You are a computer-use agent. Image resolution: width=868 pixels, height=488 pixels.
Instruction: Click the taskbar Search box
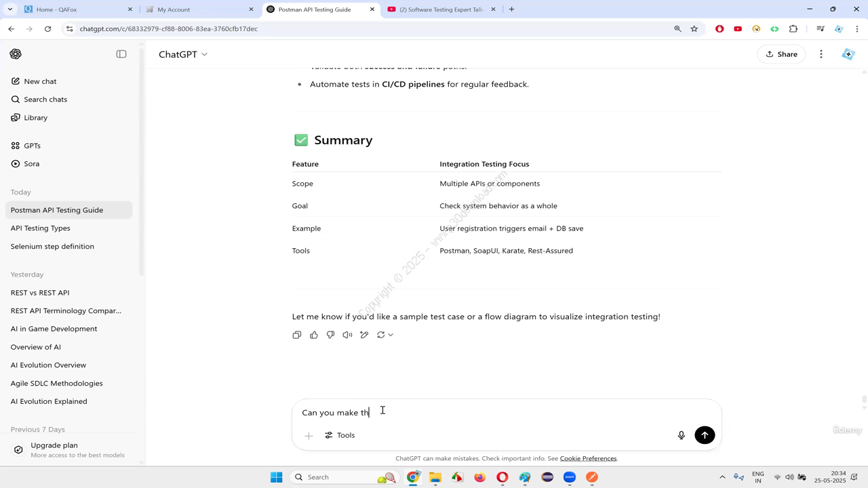(x=344, y=477)
